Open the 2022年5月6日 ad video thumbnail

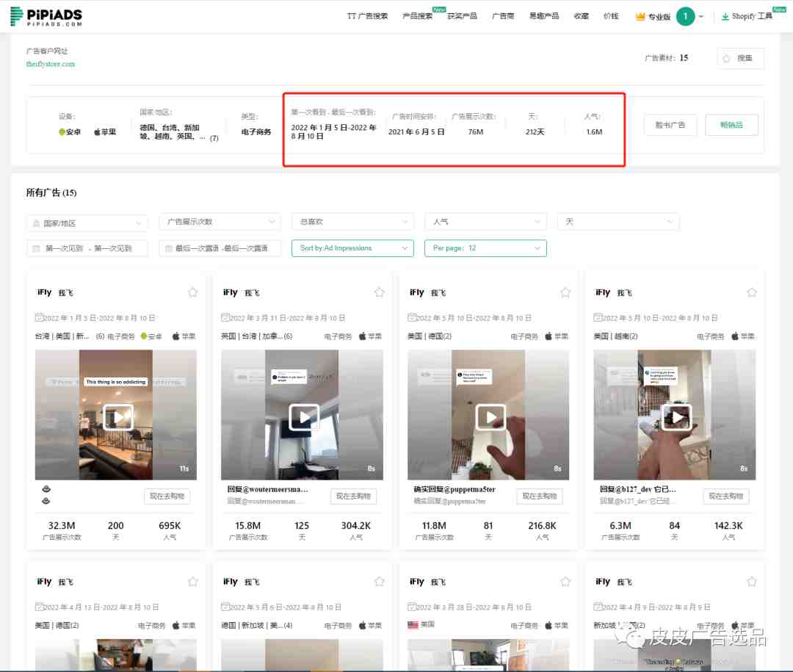[x=302, y=655]
